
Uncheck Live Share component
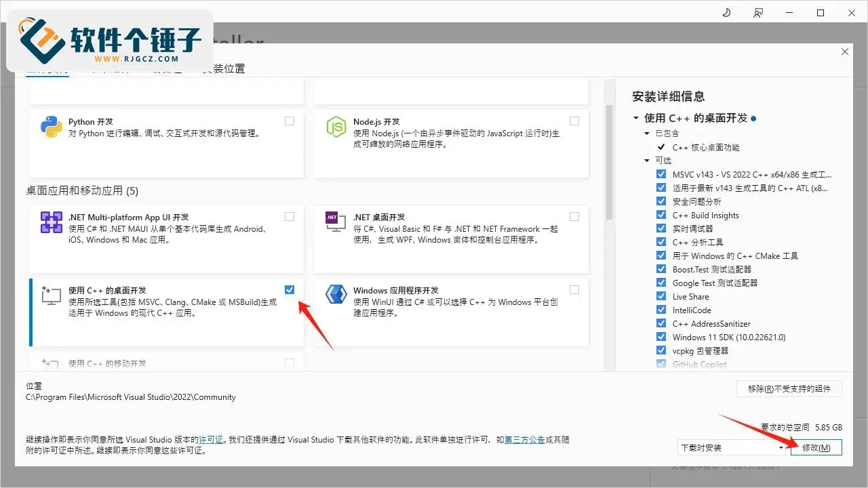coord(661,296)
